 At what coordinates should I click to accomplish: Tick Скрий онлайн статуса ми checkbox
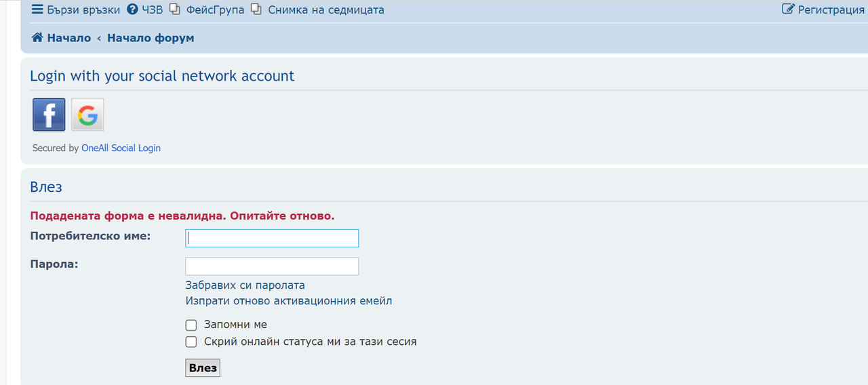(x=191, y=342)
